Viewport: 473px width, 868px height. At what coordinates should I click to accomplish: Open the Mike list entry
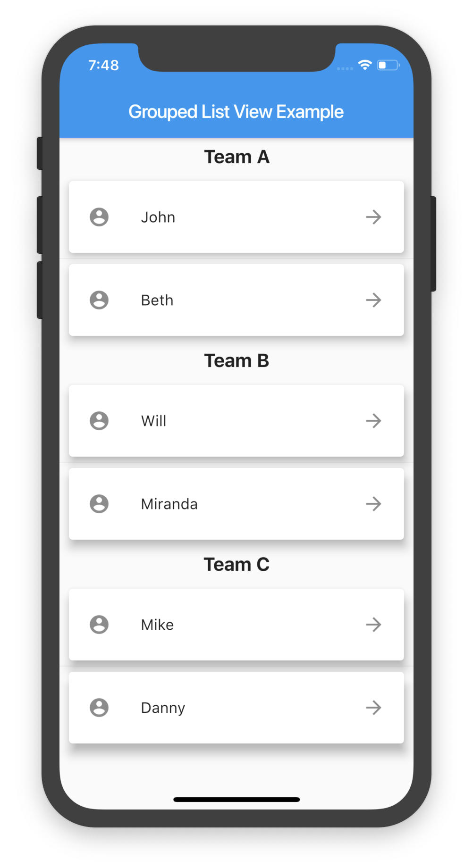tap(236, 625)
